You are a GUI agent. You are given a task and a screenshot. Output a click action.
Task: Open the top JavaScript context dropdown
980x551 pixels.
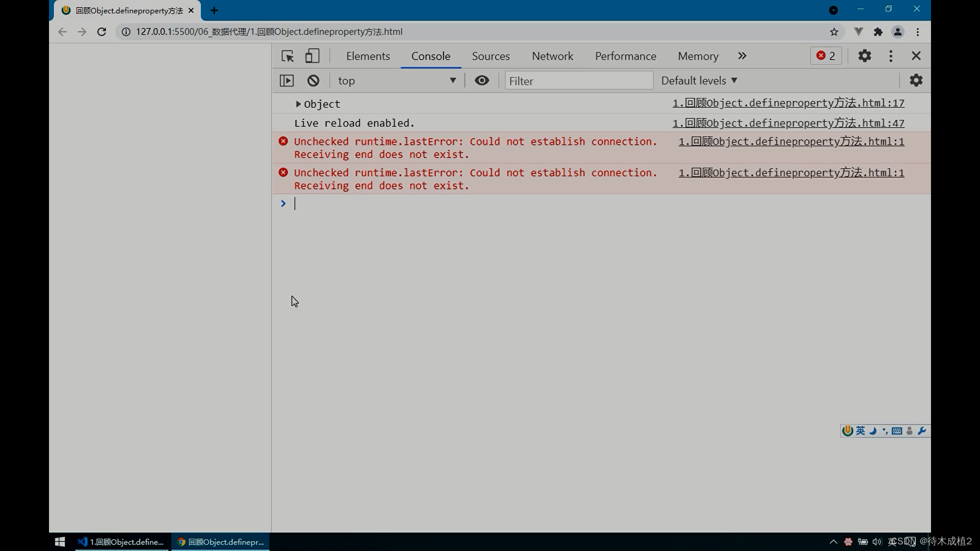tap(397, 81)
